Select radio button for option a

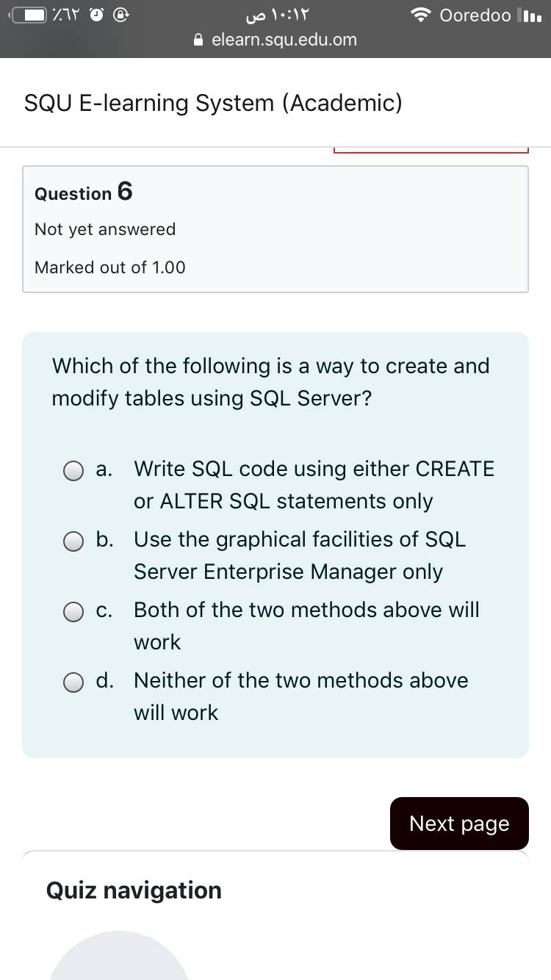(x=73, y=470)
